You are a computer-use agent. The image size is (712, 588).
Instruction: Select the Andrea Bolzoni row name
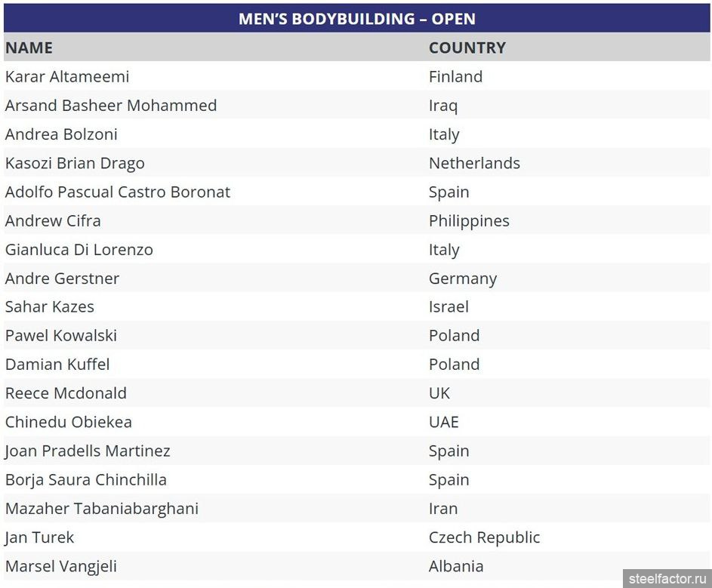61,134
